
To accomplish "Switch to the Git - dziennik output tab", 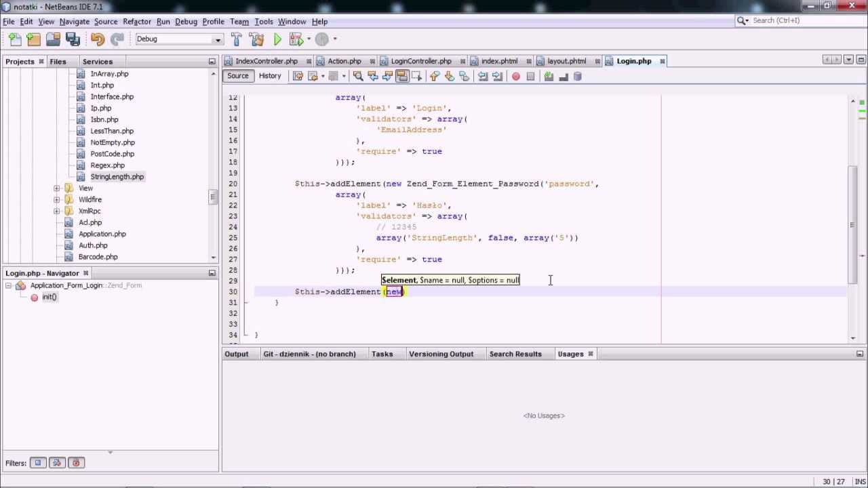I will (x=309, y=354).
